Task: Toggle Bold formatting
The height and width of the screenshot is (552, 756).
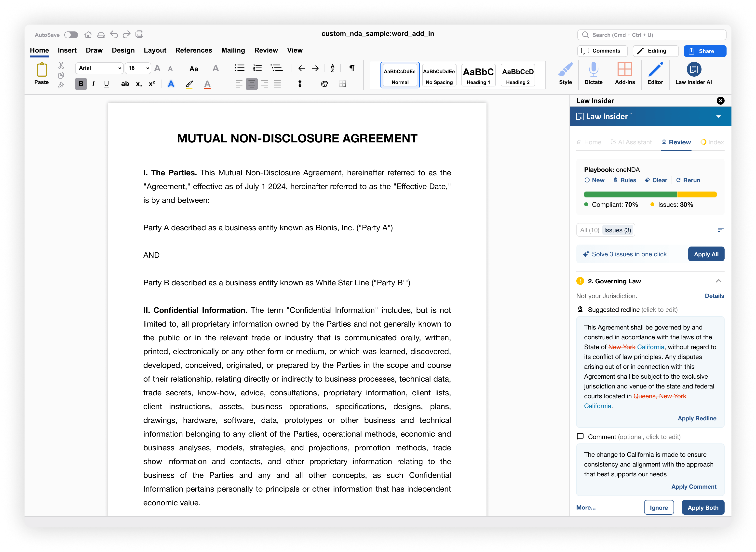Action: [x=81, y=84]
